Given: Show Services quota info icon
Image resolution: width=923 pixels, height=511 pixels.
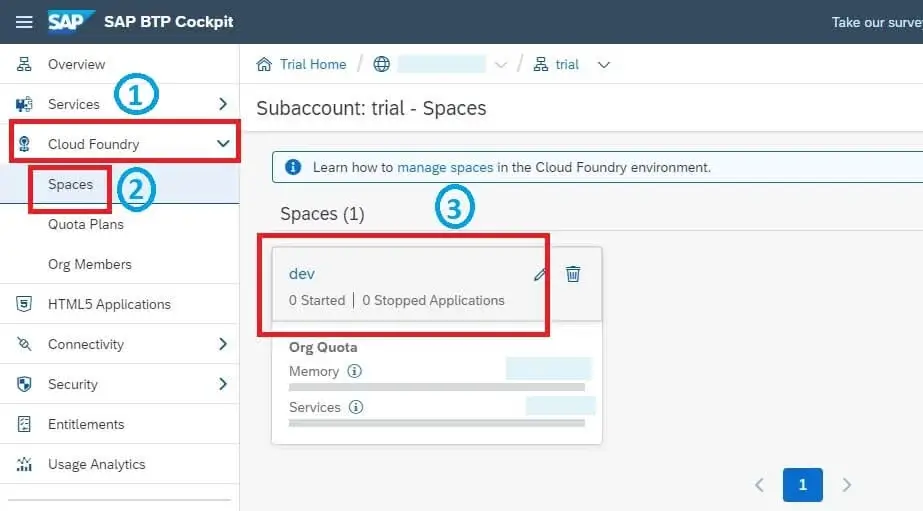Looking at the screenshot, I should click(x=356, y=407).
